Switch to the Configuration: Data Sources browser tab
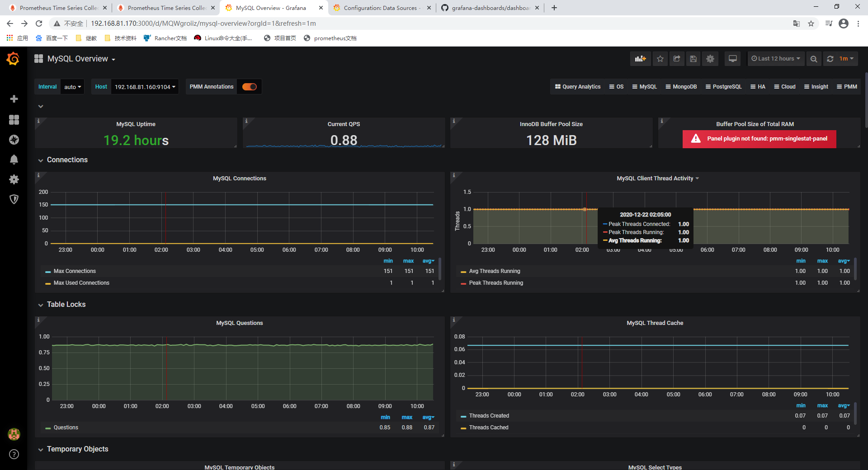Viewport: 868px width, 470px height. [380, 8]
